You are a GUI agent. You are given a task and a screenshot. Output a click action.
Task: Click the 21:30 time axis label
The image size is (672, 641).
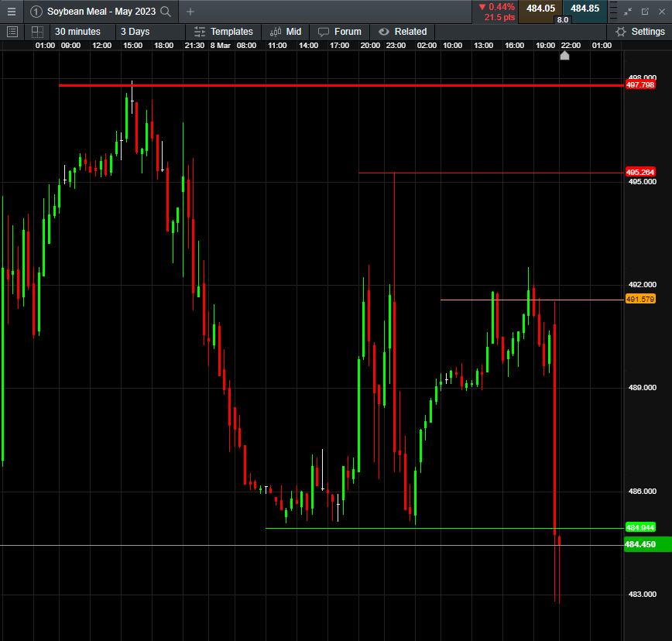[194, 46]
